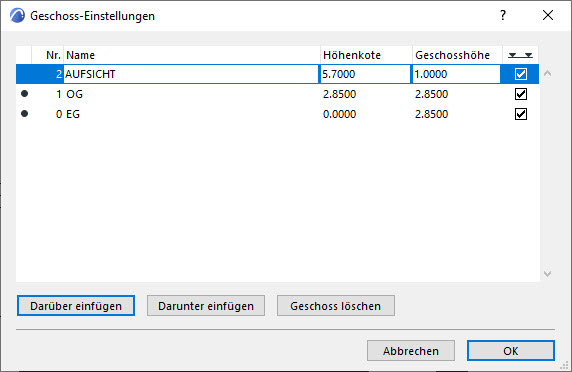Click the bullet marker beside OG

[x=24, y=94]
